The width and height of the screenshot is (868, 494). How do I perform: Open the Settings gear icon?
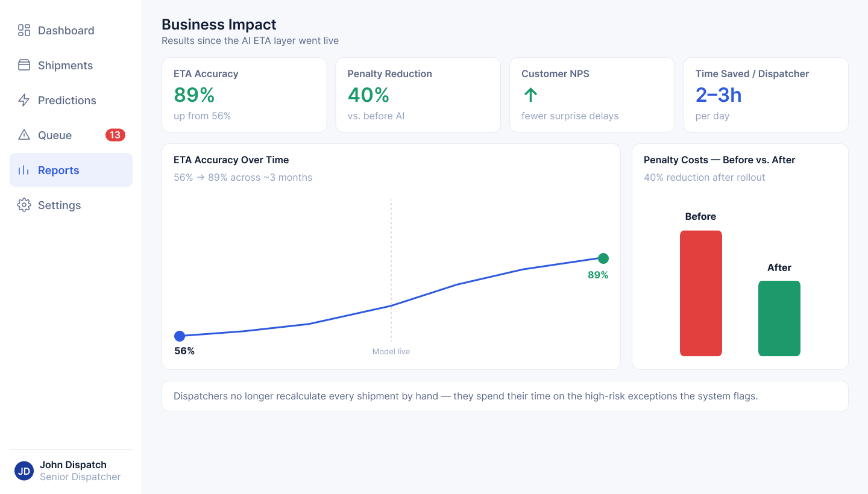[24, 205]
